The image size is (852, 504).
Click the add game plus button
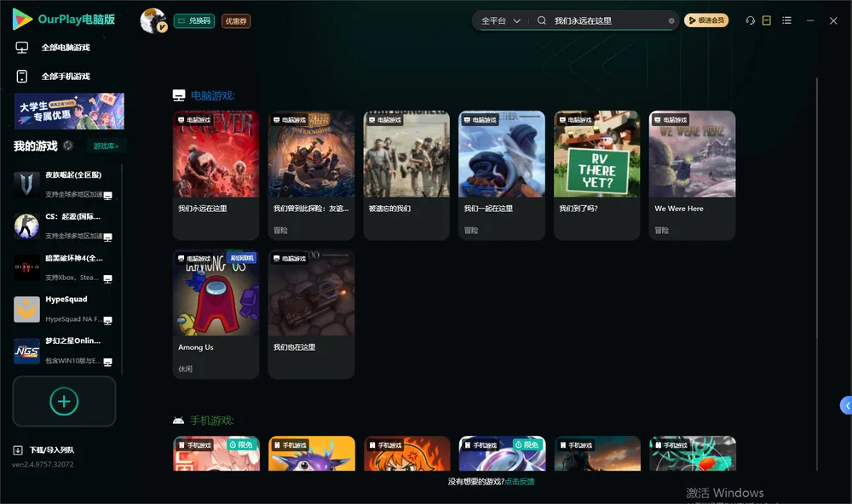[64, 401]
